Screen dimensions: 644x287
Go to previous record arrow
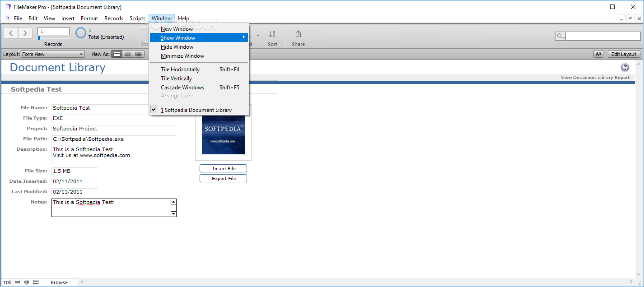tap(11, 33)
